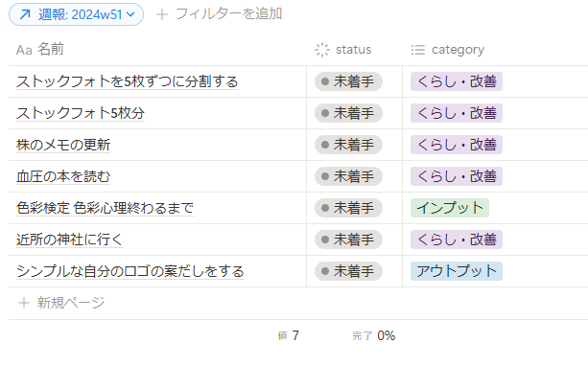
Task: Open the ストックフォト5枚分 page
Action: click(x=81, y=113)
